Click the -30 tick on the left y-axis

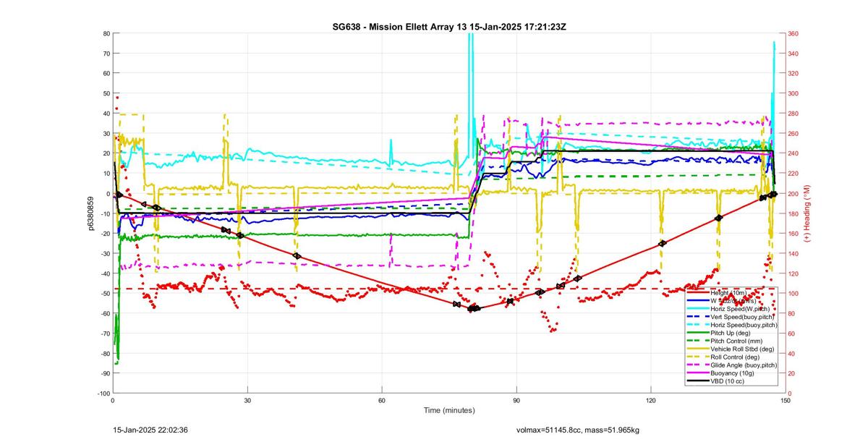coord(104,253)
